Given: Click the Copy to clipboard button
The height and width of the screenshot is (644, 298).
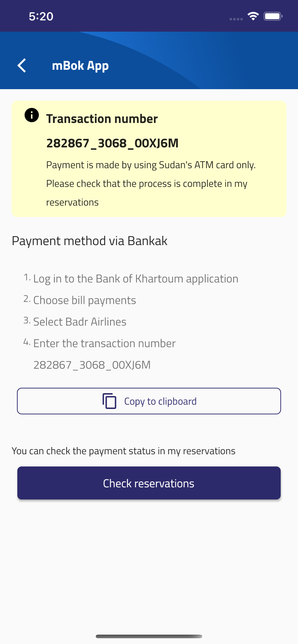Looking at the screenshot, I should (x=149, y=401).
